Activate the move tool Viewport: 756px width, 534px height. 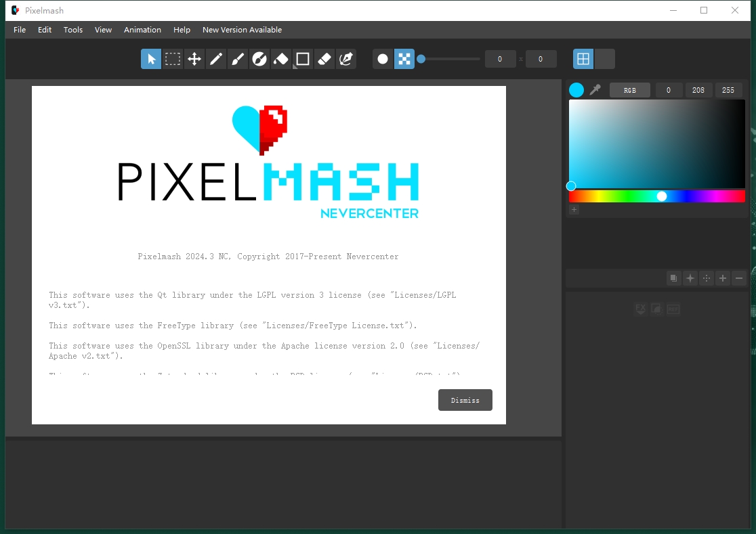pyautogui.click(x=194, y=60)
